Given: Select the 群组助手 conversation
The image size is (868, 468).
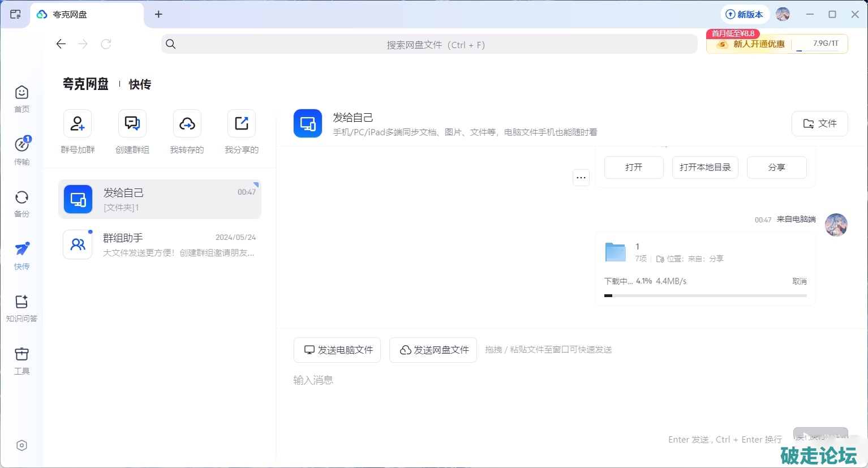Looking at the screenshot, I should pos(160,244).
